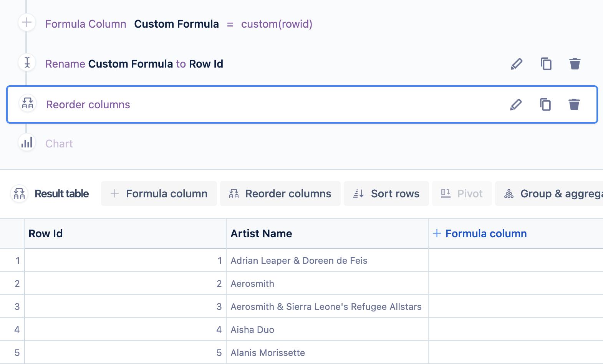Add a Formula column from toolbar
Screen dimensions: 603x364
tap(159, 194)
